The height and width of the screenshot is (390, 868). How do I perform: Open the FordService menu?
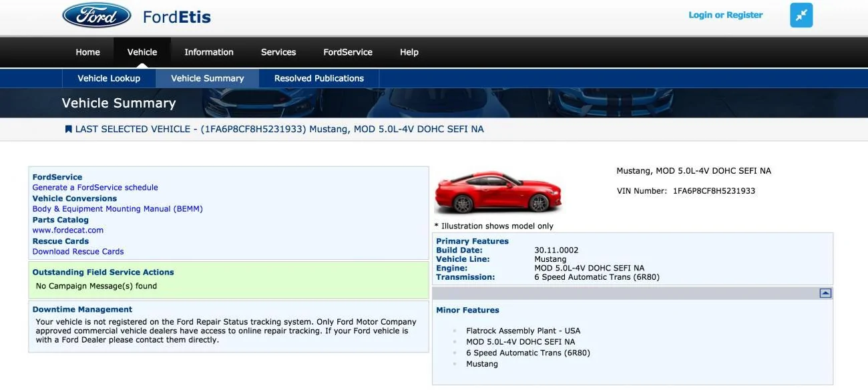point(348,52)
